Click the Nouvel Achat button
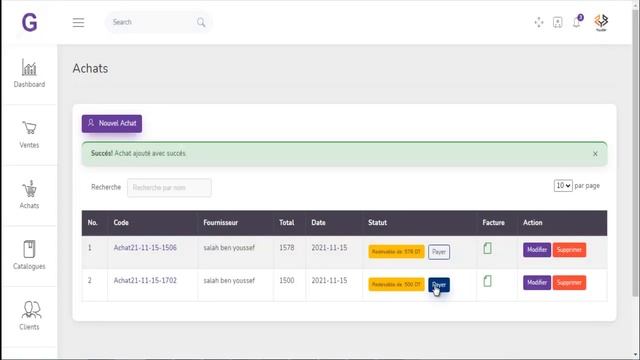640x360 pixels. [x=112, y=123]
